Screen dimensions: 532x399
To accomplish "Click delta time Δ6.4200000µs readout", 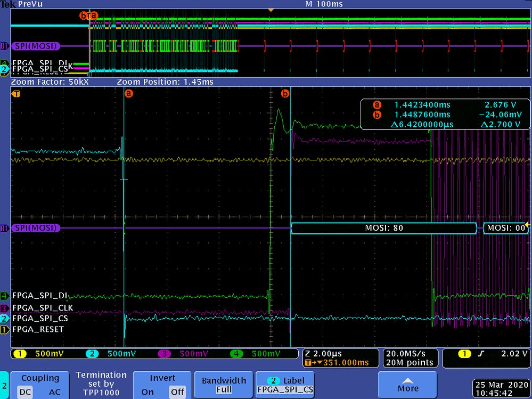I will [x=422, y=125].
